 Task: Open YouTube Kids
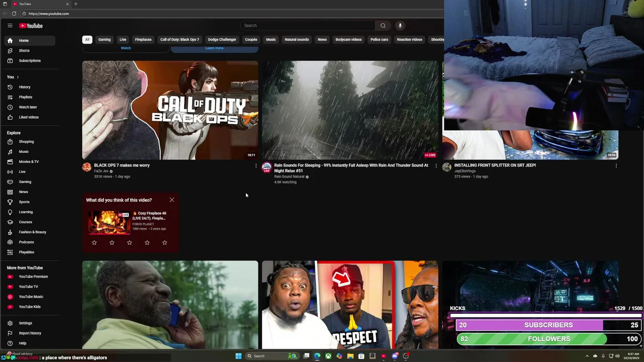pos(30,307)
